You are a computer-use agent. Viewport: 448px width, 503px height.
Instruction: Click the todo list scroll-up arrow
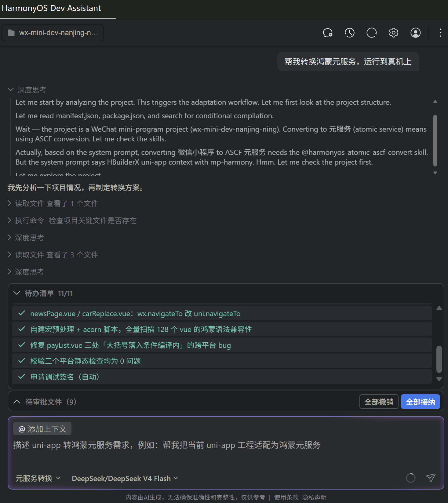click(x=439, y=308)
